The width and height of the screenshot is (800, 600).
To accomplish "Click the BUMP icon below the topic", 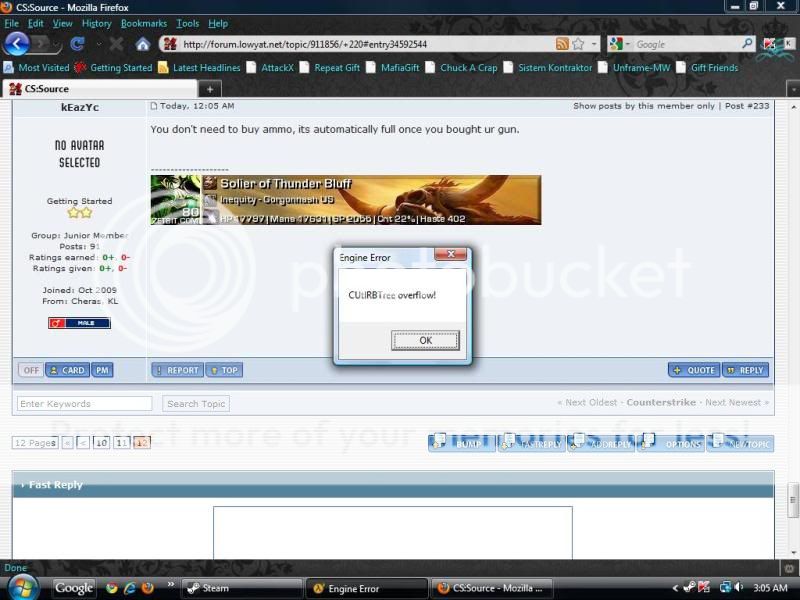I will coord(460,443).
